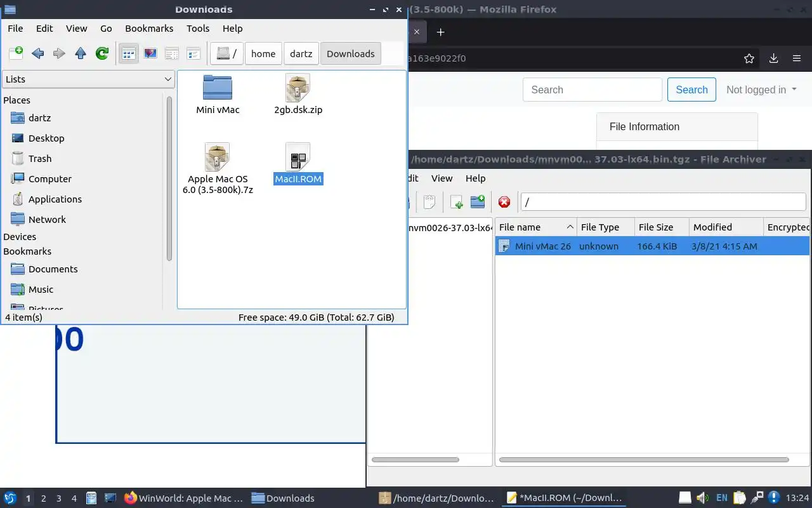
Task: Select the 2gb.dsk.zip archive
Action: pyautogui.click(x=298, y=94)
